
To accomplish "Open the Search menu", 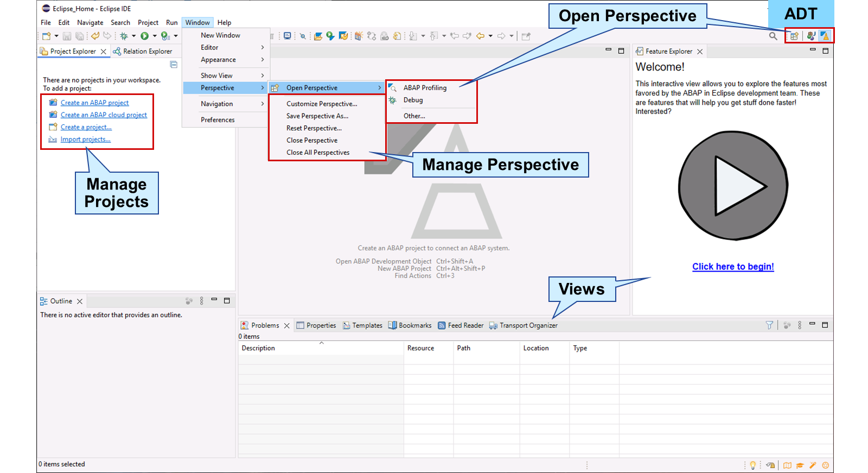I will coord(120,23).
